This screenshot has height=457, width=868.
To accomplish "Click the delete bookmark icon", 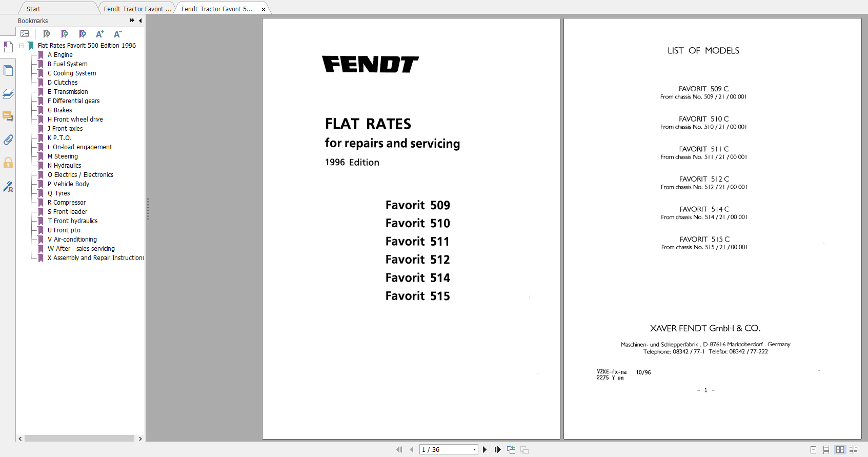I will [47, 34].
